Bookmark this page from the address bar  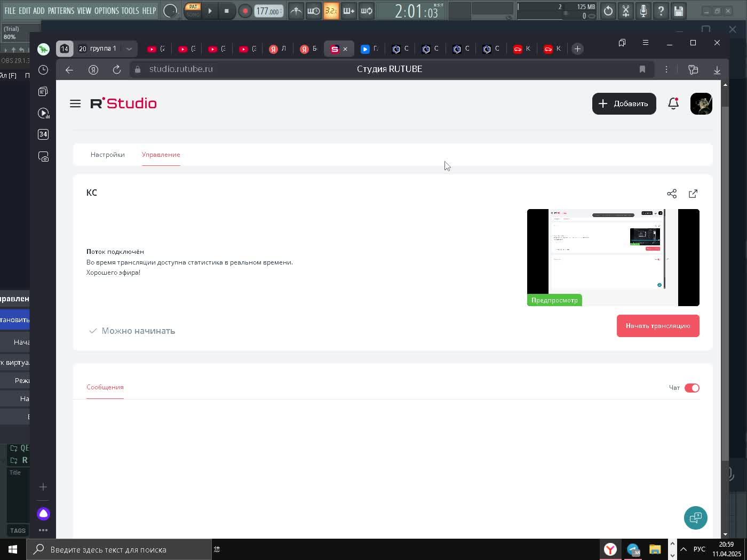point(642,69)
